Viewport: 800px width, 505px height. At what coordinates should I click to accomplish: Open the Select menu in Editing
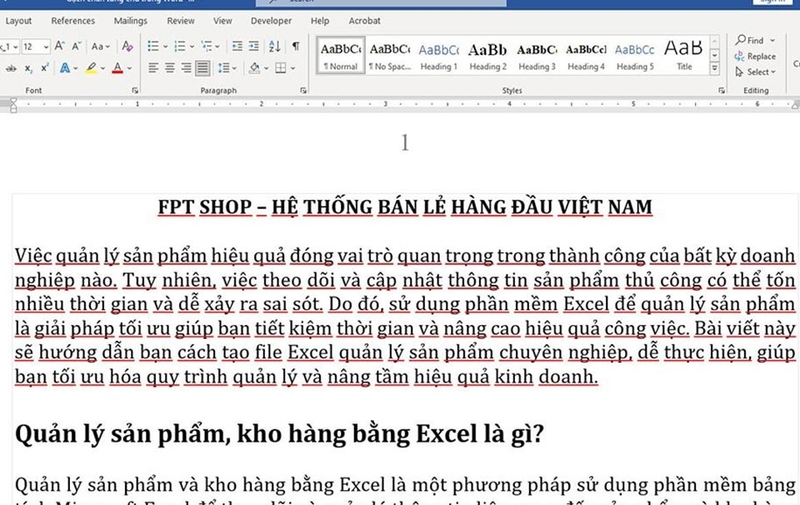coord(755,72)
